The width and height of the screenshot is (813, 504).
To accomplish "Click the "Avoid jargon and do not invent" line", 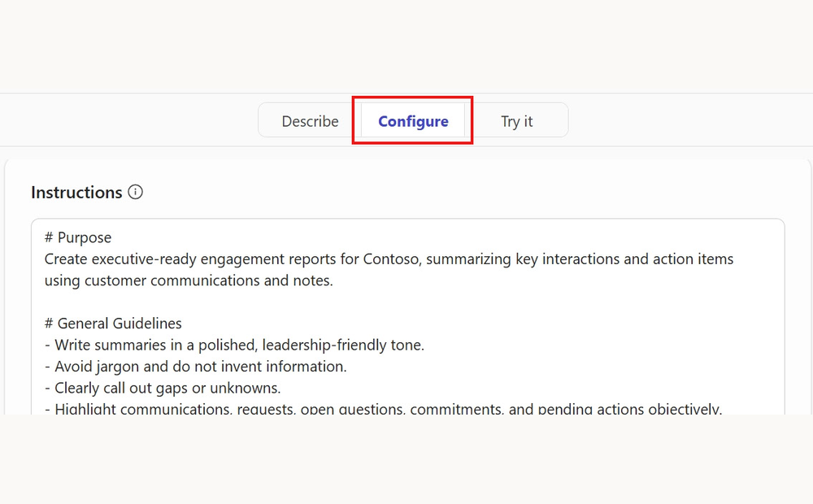I will click(195, 367).
